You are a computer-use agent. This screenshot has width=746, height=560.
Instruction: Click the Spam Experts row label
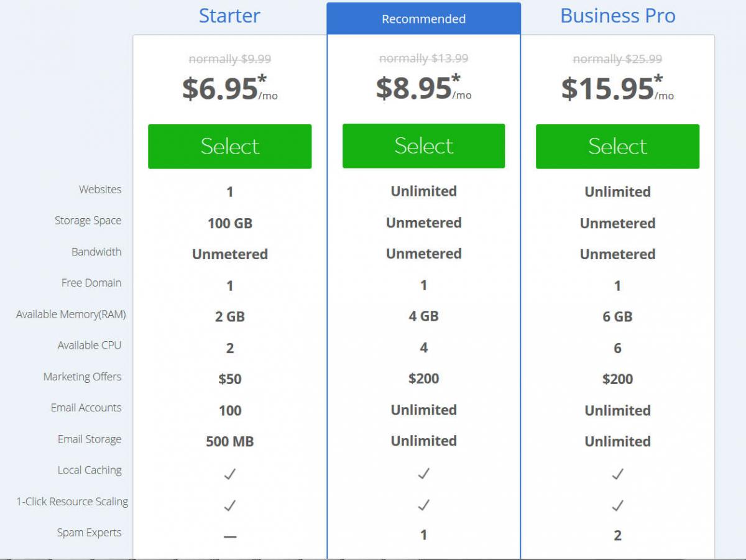89,533
